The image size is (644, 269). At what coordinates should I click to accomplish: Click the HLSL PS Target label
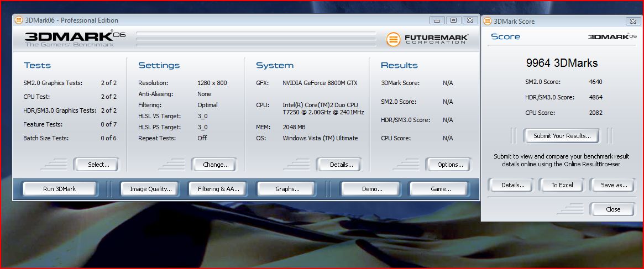click(159, 127)
